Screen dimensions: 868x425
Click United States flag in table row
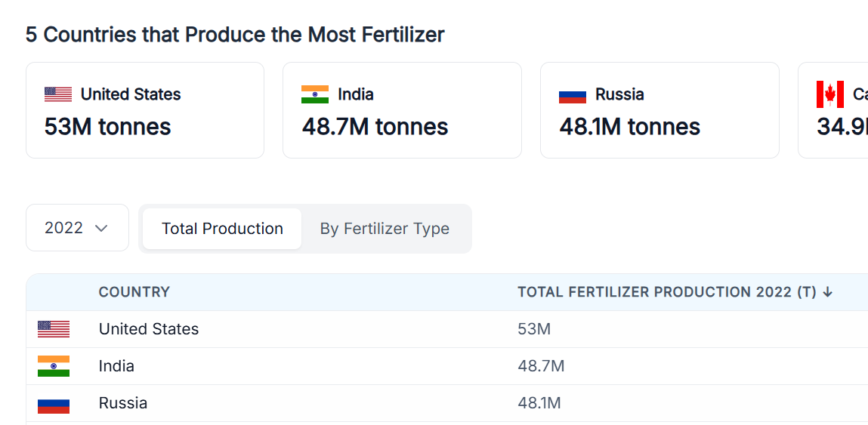coord(54,329)
